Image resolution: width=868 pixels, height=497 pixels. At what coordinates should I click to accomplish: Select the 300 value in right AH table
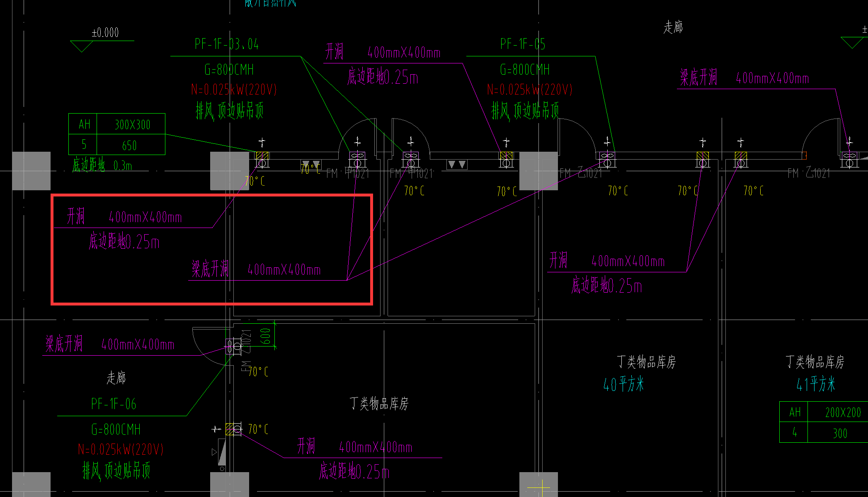click(840, 434)
